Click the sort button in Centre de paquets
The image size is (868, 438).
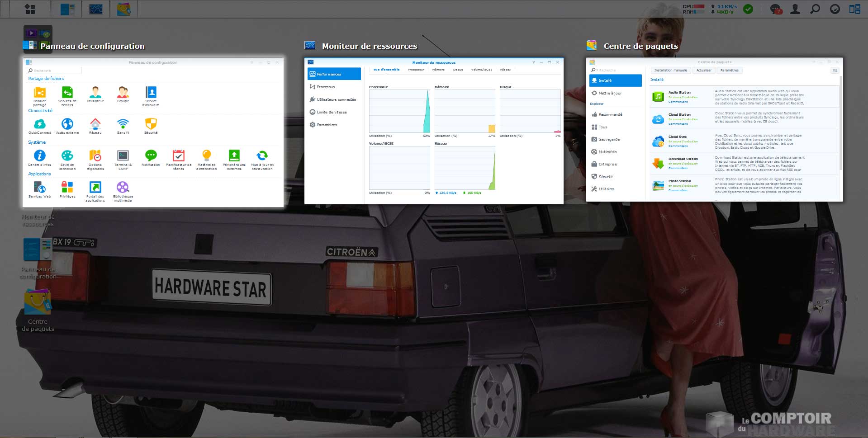pos(835,71)
